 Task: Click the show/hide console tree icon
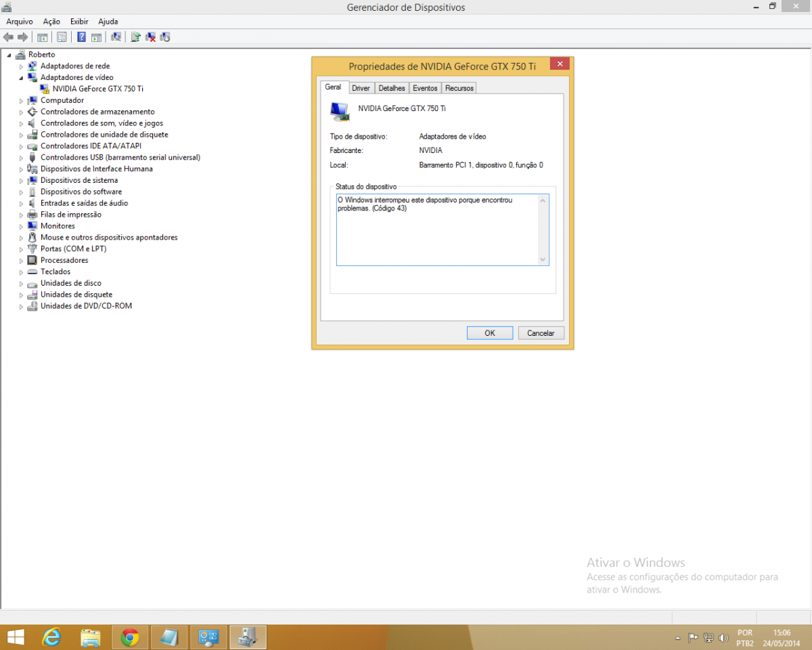[42, 37]
